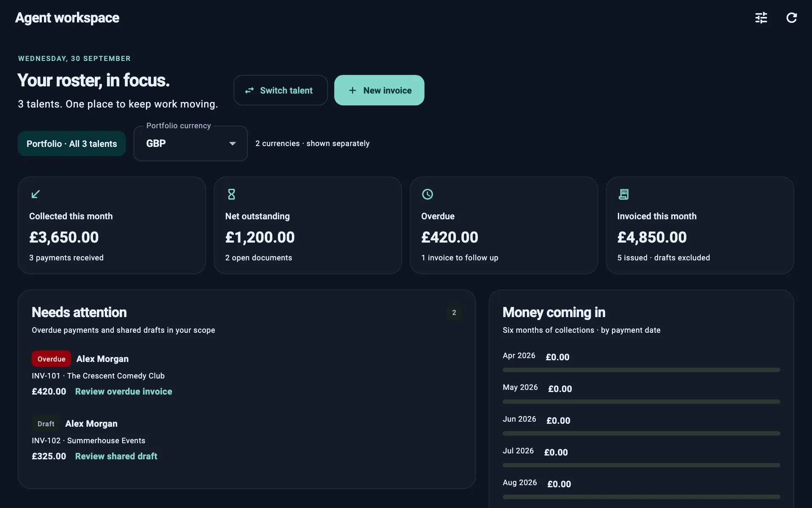Click the Collected this month arrow icon

tap(36, 194)
